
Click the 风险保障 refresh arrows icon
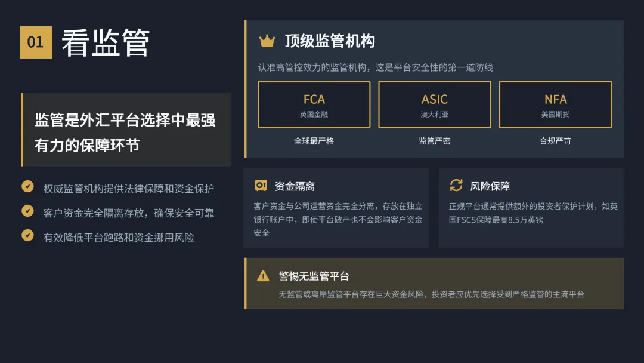click(456, 186)
